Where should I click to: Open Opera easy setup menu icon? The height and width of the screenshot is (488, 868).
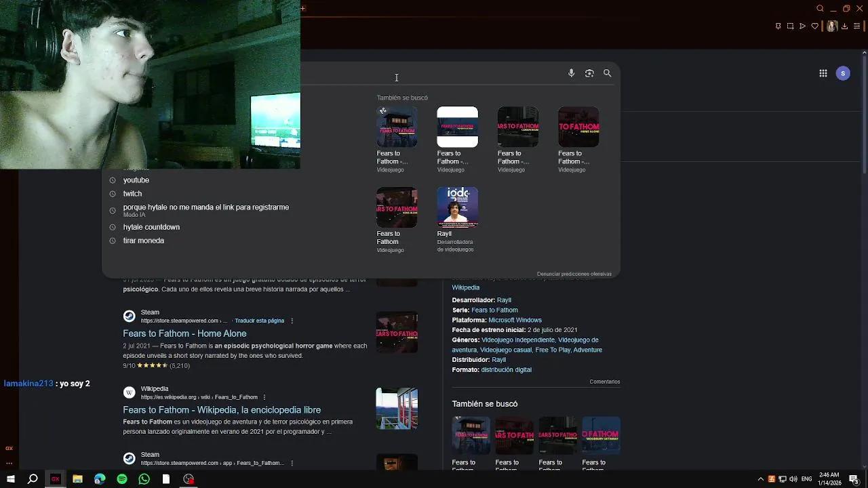tap(857, 26)
